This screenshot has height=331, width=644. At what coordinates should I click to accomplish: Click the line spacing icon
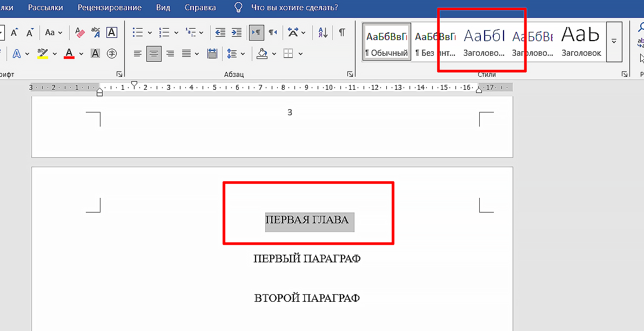click(x=232, y=54)
